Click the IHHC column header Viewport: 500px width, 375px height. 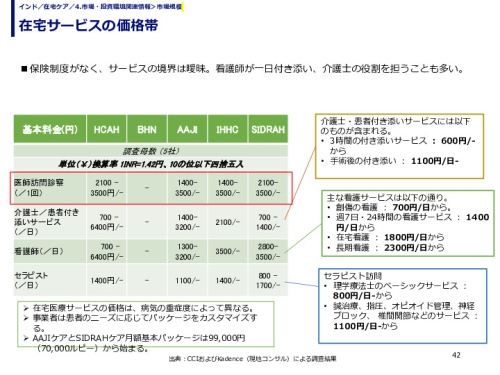(227, 129)
